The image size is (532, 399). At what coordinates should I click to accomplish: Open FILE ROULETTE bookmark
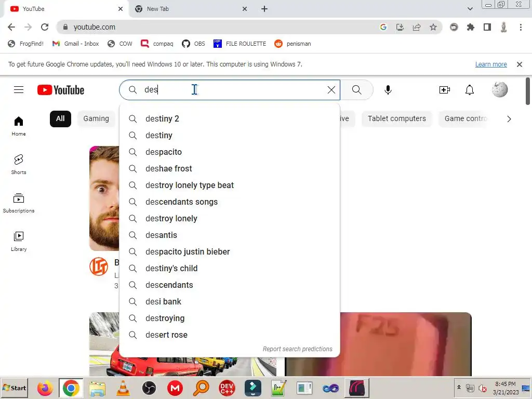coord(240,44)
